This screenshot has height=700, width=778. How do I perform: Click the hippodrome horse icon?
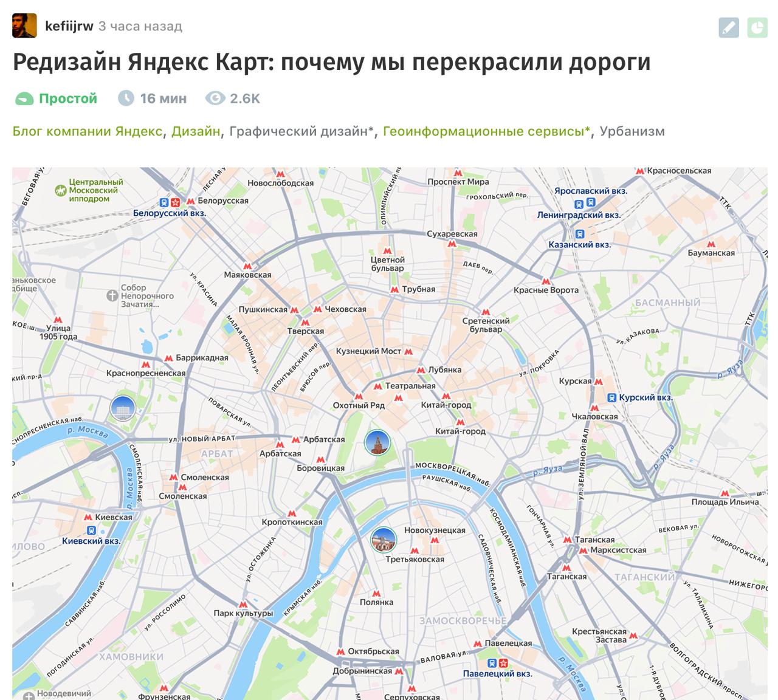pos(60,191)
